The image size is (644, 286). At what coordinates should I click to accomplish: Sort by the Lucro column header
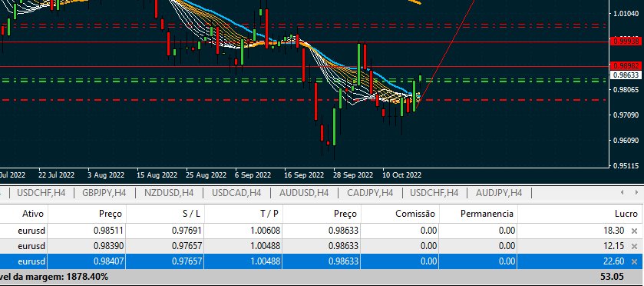pos(626,214)
